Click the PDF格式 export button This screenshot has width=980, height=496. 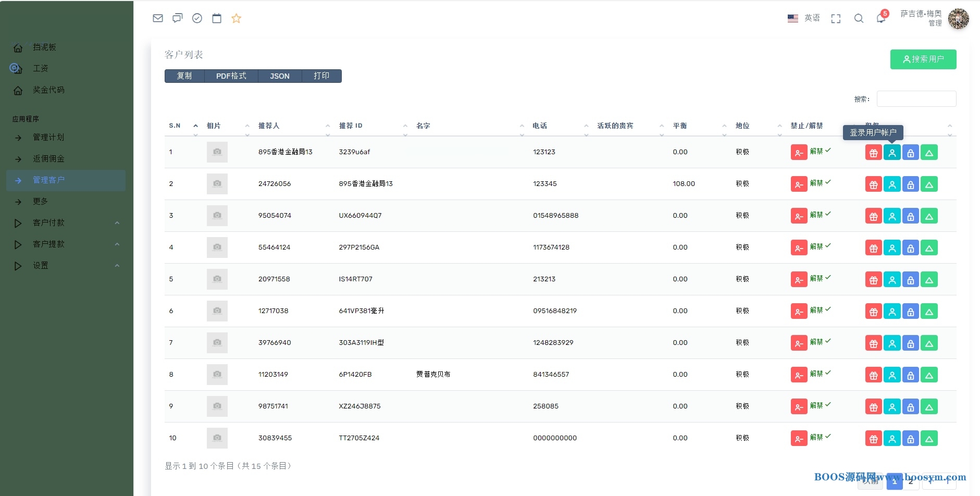pyautogui.click(x=231, y=76)
